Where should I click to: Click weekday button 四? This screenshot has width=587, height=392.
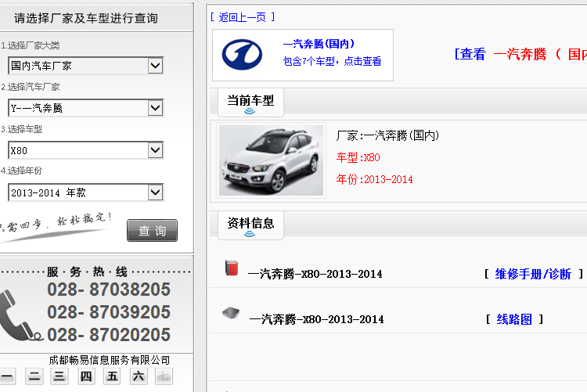(x=86, y=376)
